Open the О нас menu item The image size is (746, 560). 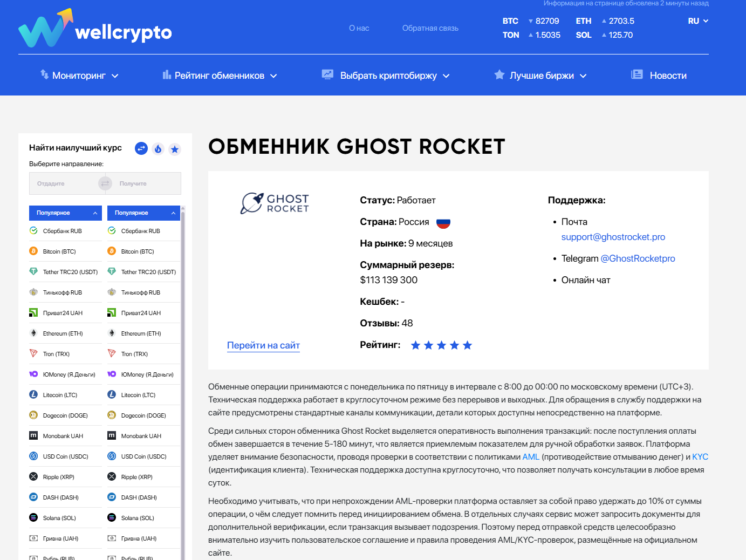(x=358, y=28)
